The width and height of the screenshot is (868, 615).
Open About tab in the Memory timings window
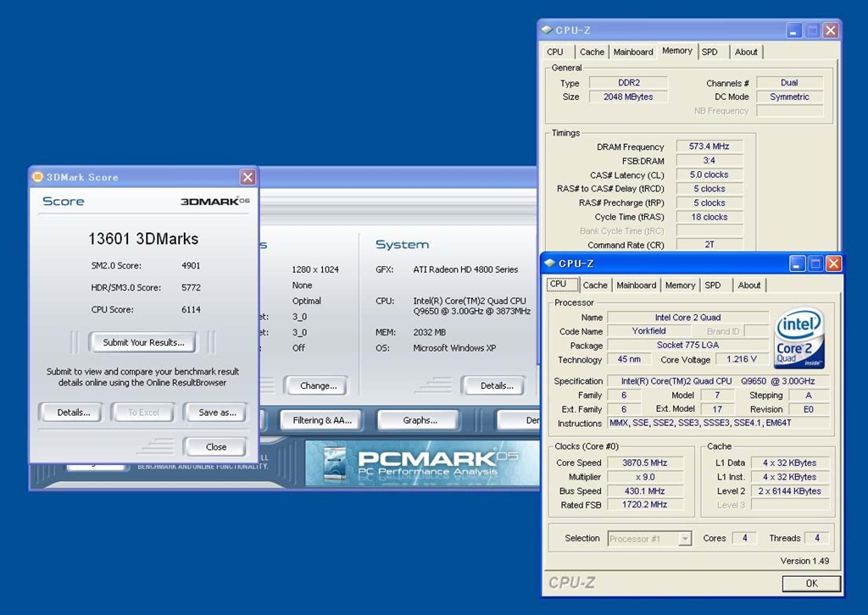click(746, 52)
